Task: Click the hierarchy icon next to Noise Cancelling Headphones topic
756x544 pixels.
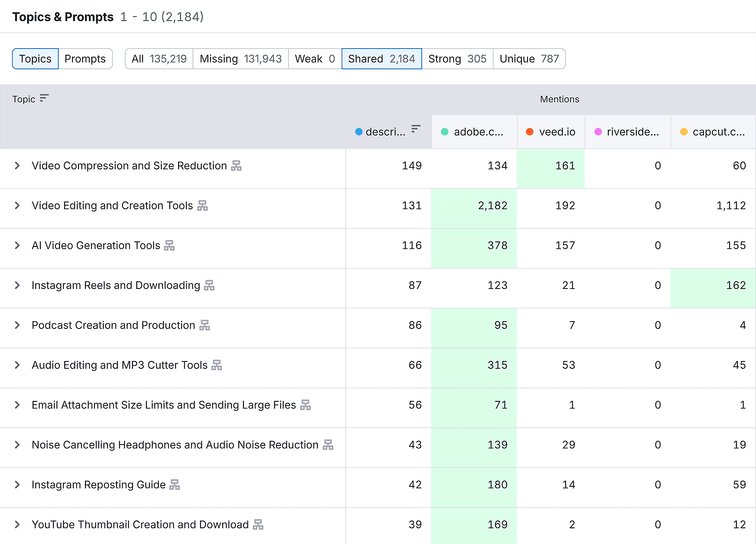Action: 328,444
